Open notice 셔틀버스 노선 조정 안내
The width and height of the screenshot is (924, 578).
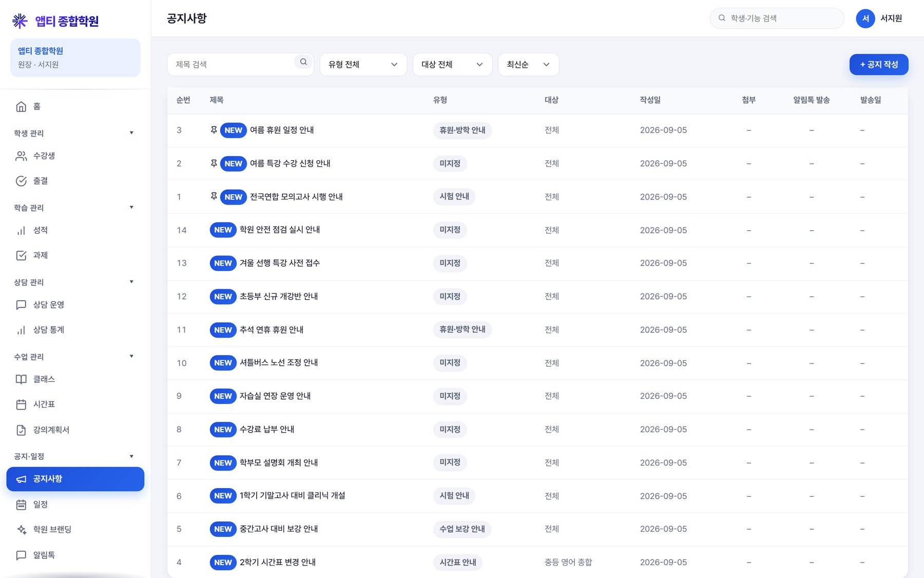tap(278, 363)
